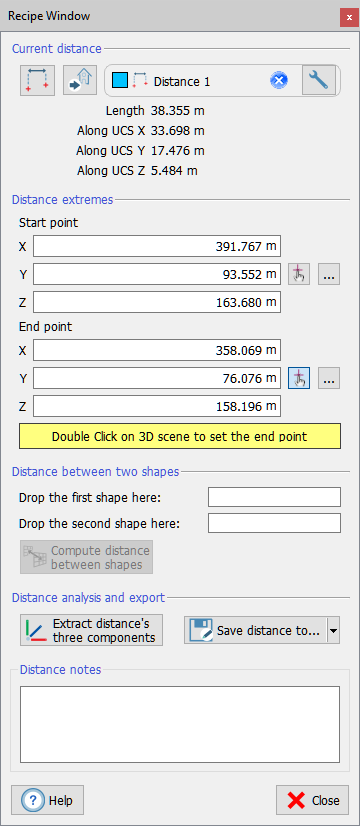Toggle the end point pick-from-scene icon
The height and width of the screenshot is (826, 360).
pyautogui.click(x=299, y=378)
